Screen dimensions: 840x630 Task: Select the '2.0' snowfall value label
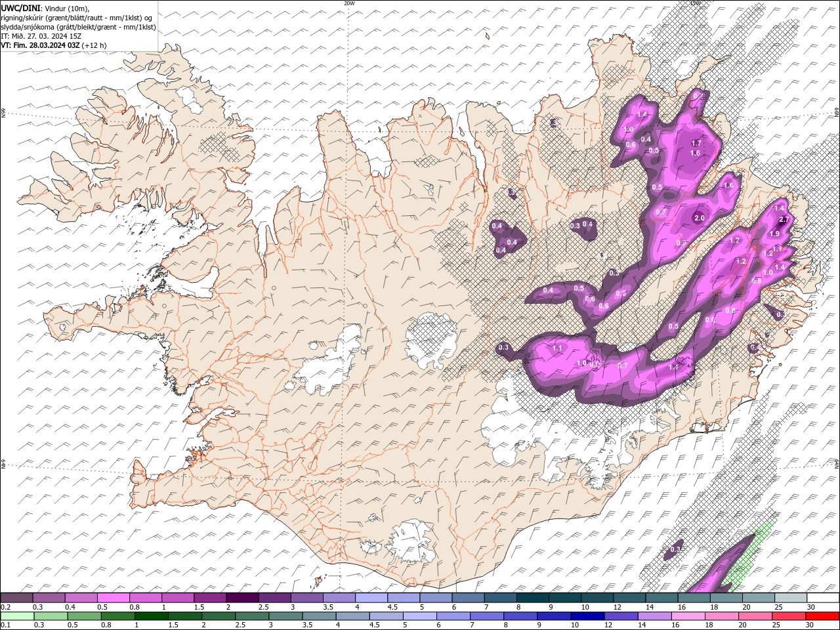click(699, 219)
